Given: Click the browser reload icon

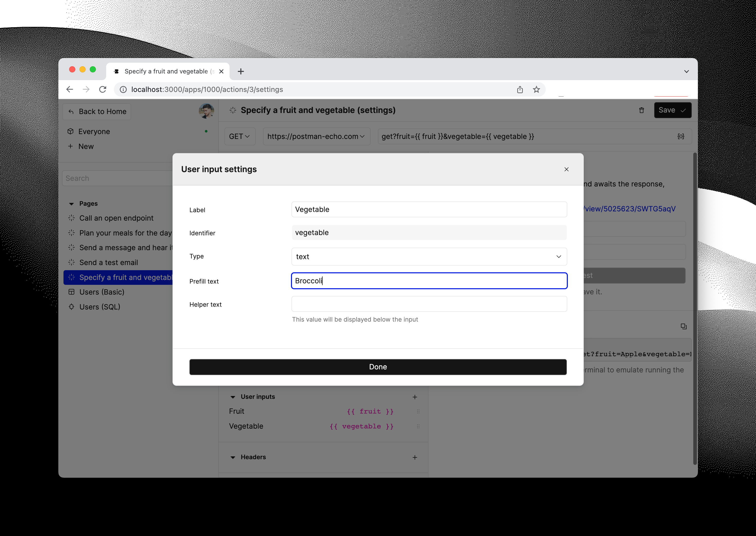Looking at the screenshot, I should (x=102, y=89).
